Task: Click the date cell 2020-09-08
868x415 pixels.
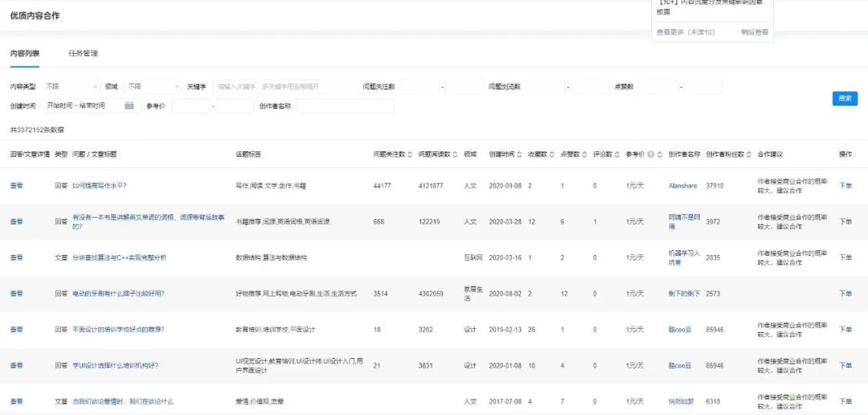Action: 505,186
